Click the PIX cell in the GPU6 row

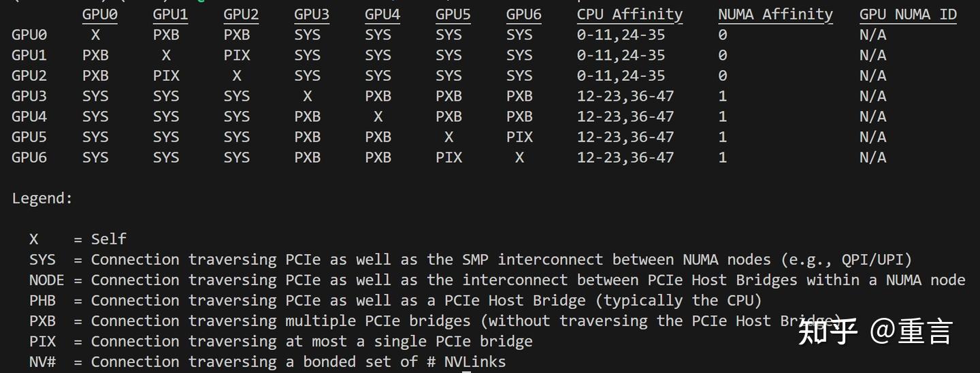point(448,157)
